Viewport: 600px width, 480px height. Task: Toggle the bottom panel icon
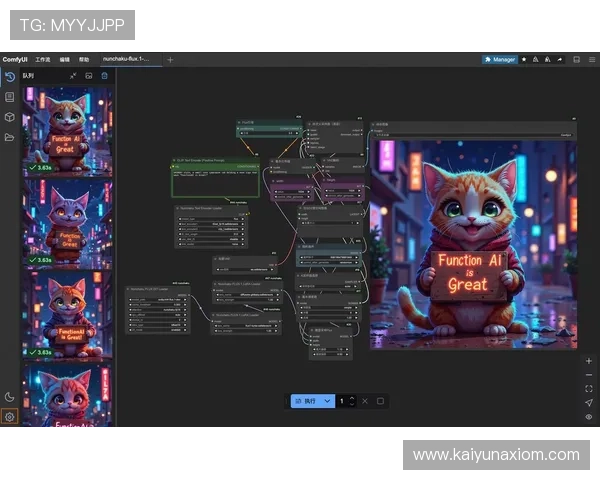[x=577, y=59]
